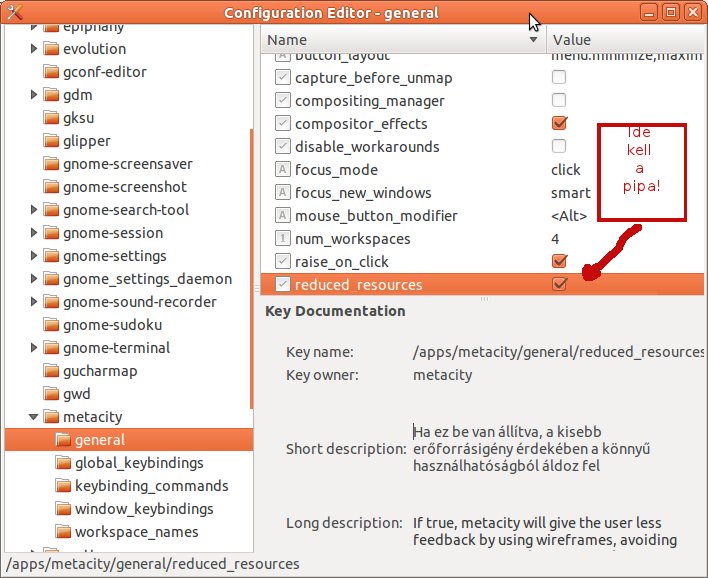Click string type icon beside focus_new_windows
The image size is (708, 578).
282,192
